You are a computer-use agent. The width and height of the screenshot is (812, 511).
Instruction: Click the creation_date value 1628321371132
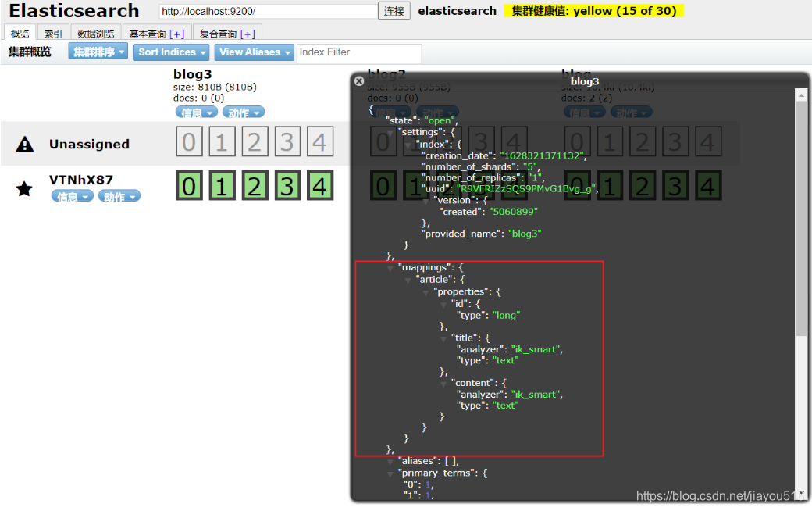click(x=542, y=155)
